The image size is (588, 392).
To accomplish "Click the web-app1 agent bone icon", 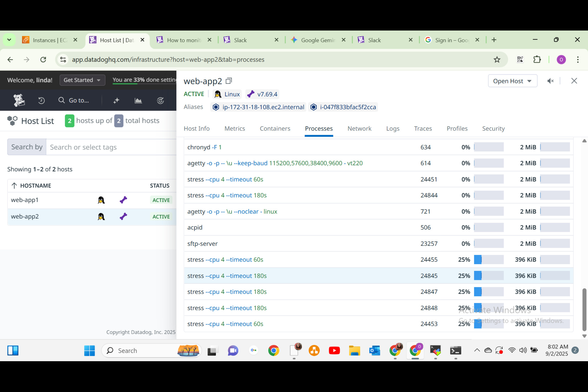I will (123, 200).
